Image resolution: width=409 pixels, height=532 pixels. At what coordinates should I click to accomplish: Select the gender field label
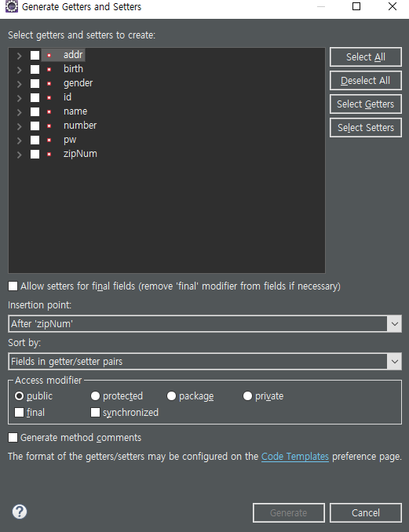point(78,83)
